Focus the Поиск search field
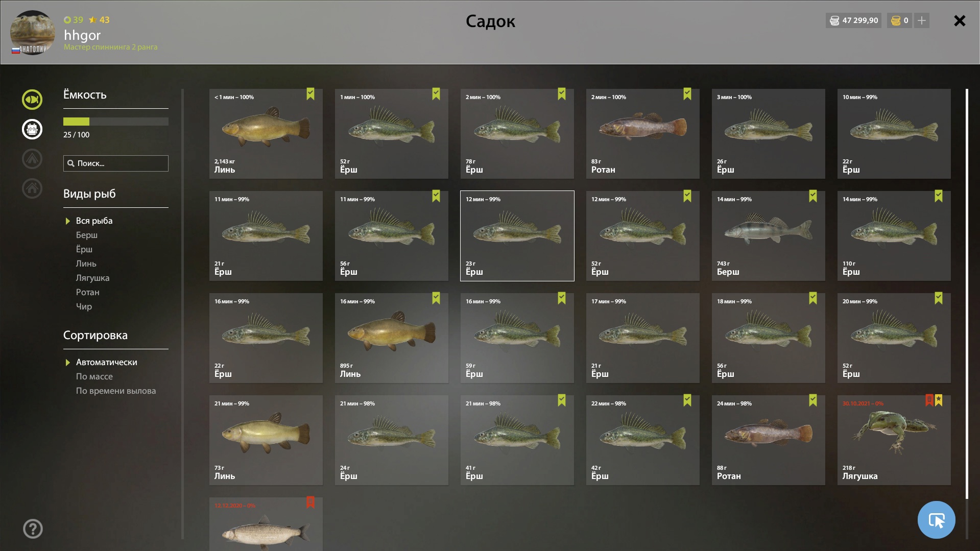This screenshot has height=551, width=980. [x=116, y=163]
